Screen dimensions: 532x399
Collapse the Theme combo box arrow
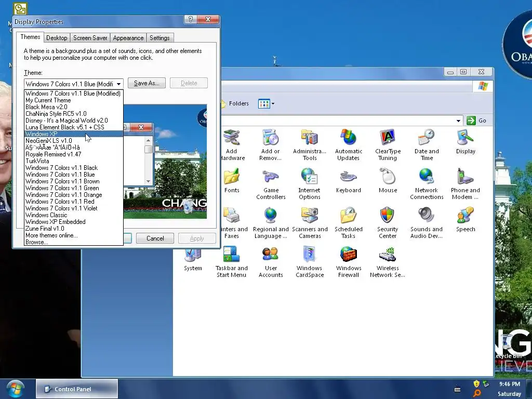click(119, 84)
